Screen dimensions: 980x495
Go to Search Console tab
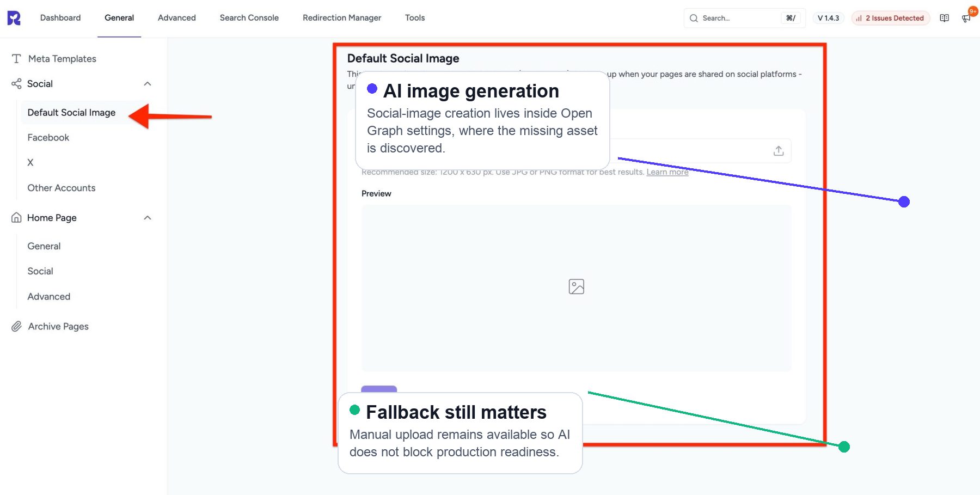click(249, 18)
